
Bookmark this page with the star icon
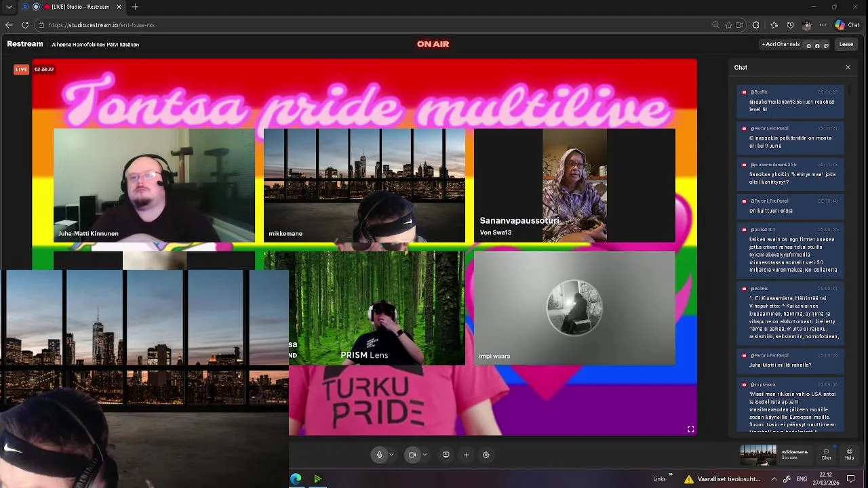[x=728, y=25]
